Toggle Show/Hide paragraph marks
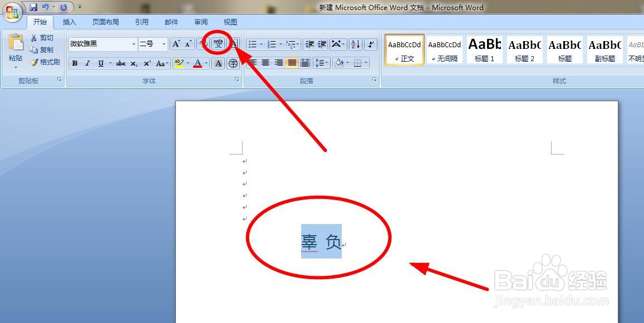 [x=371, y=44]
